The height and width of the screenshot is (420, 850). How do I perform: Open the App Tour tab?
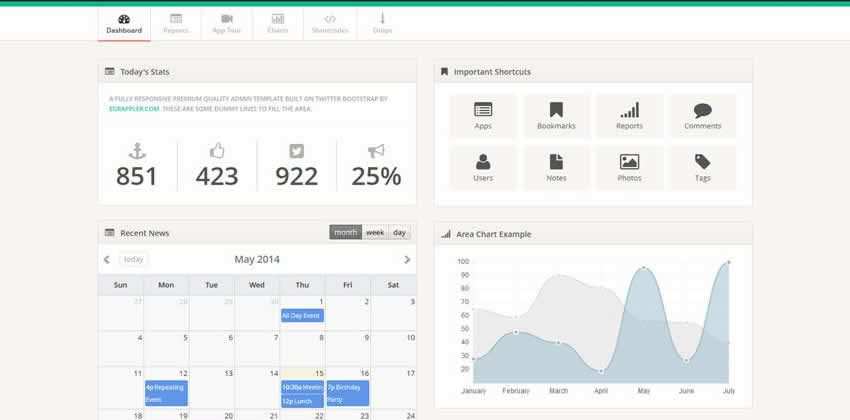(227, 24)
